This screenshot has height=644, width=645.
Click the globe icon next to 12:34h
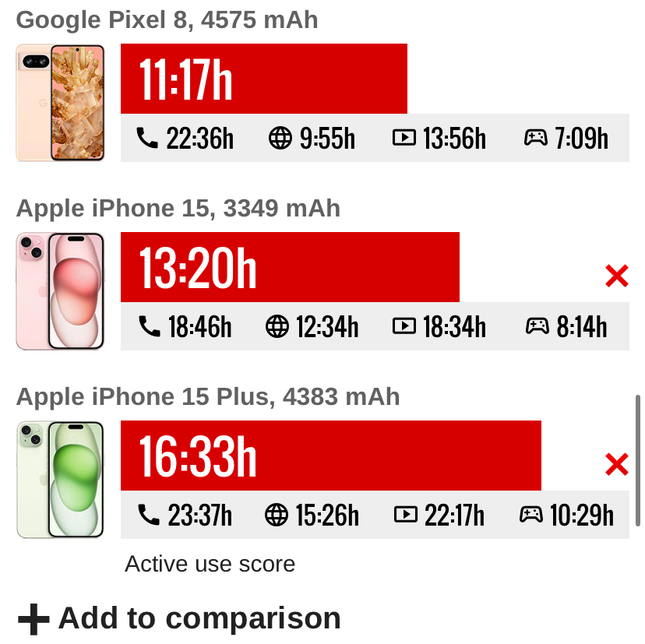click(x=277, y=326)
